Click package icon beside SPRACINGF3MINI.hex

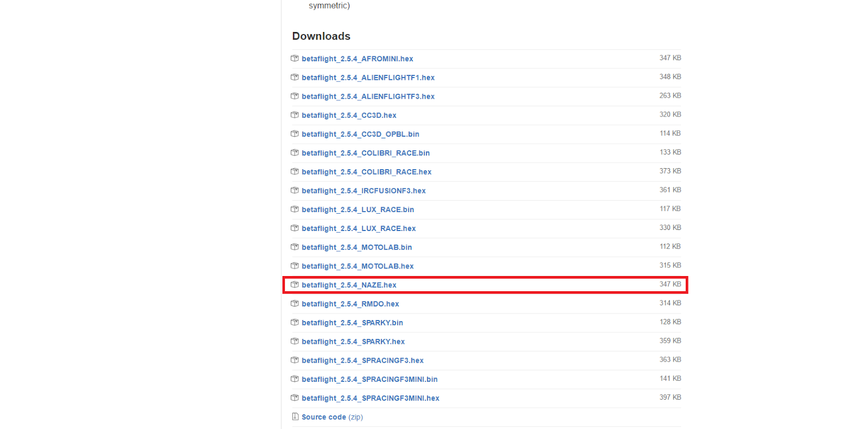pos(295,398)
